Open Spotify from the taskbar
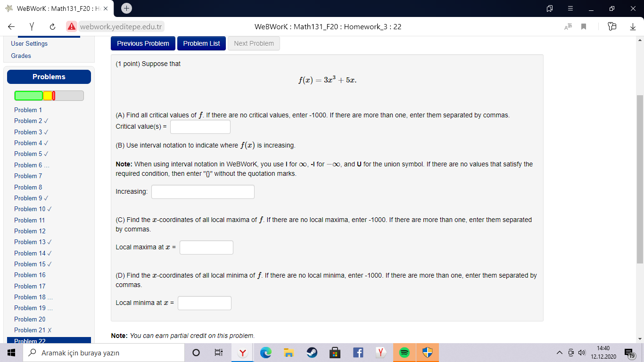644x362 pixels. (x=404, y=353)
